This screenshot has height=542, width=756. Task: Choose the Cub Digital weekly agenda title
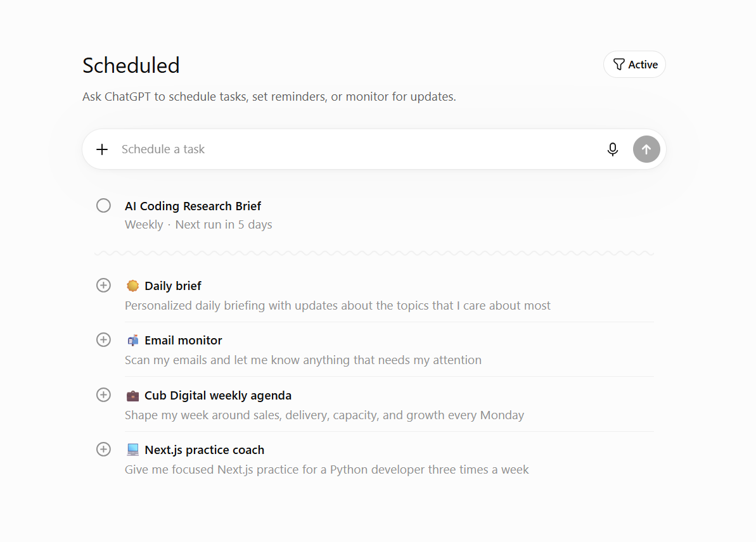click(x=218, y=396)
